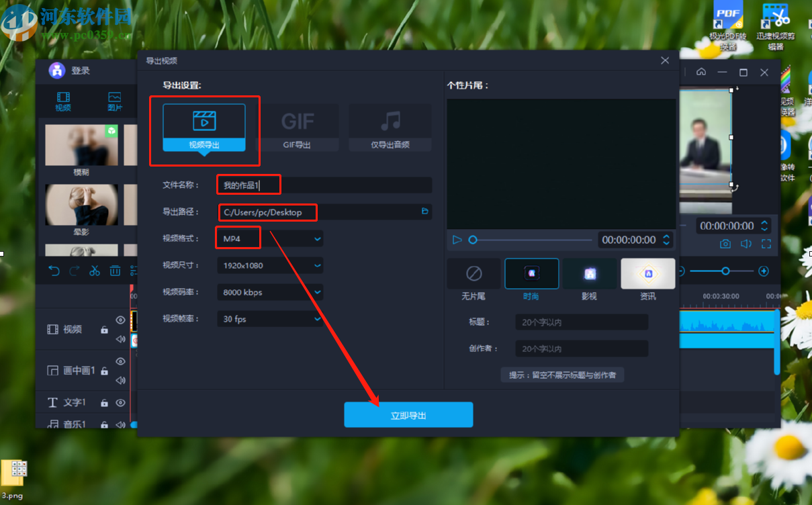Open the 视频帧率 30 fps dropdown
This screenshot has height=505, width=812.
click(x=270, y=319)
